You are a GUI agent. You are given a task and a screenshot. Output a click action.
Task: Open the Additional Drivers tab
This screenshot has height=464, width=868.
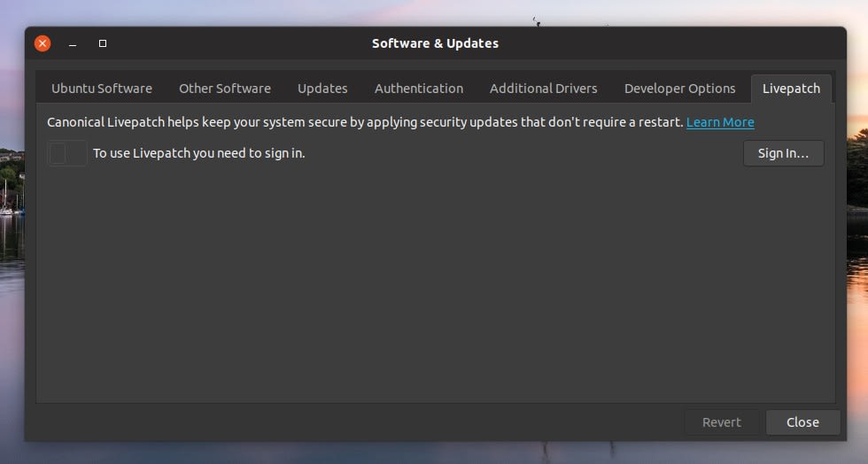pos(544,89)
